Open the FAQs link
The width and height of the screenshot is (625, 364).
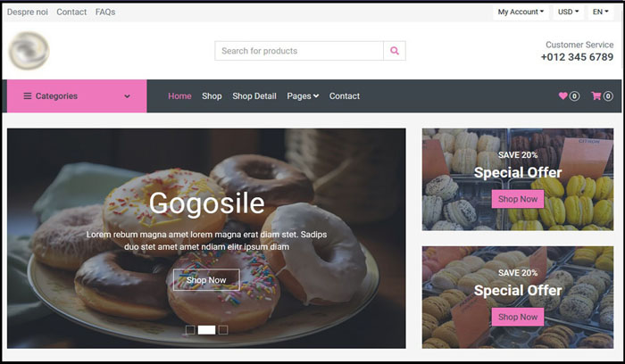point(105,12)
